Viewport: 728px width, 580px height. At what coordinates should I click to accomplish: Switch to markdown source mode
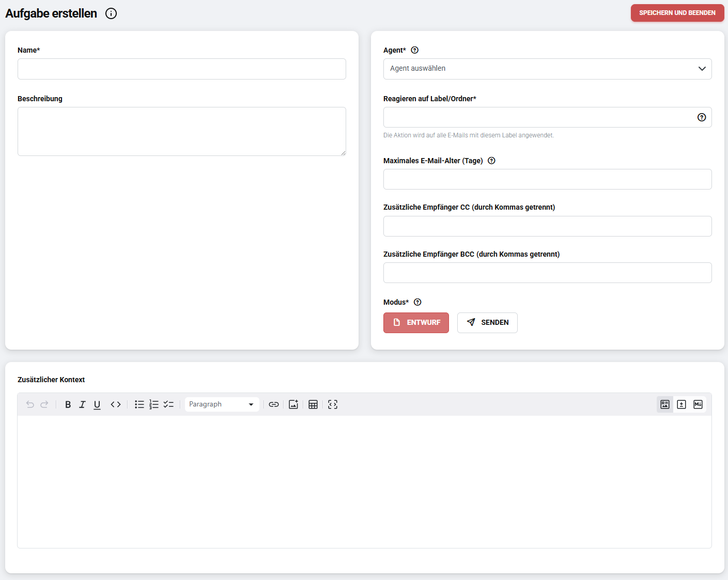[698, 404]
